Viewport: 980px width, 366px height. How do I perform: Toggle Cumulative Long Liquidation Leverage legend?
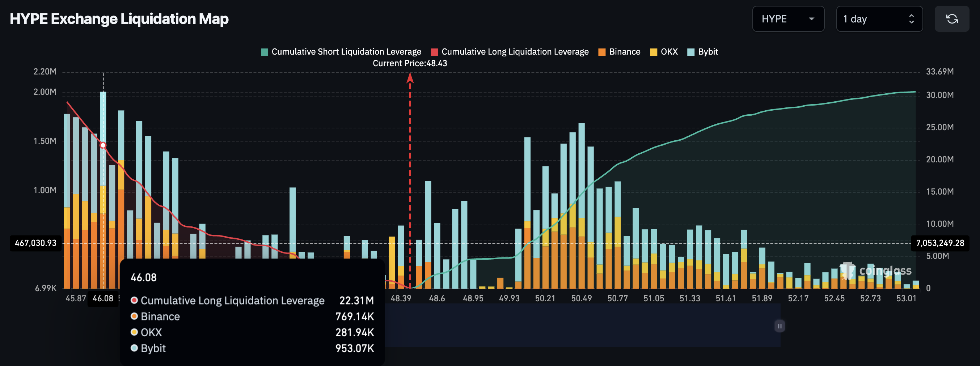point(515,52)
